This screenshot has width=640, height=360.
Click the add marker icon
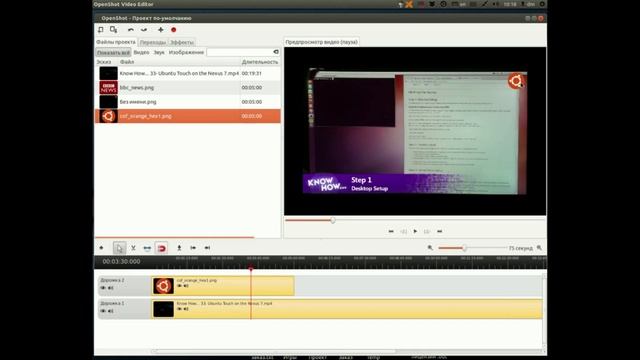point(179,248)
